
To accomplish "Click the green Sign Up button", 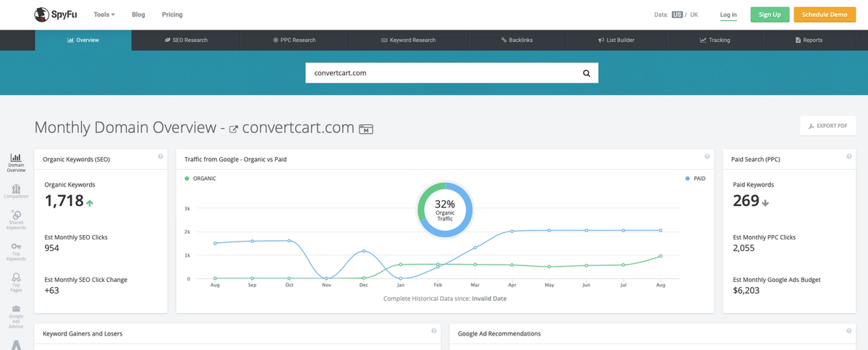I will coord(770,14).
